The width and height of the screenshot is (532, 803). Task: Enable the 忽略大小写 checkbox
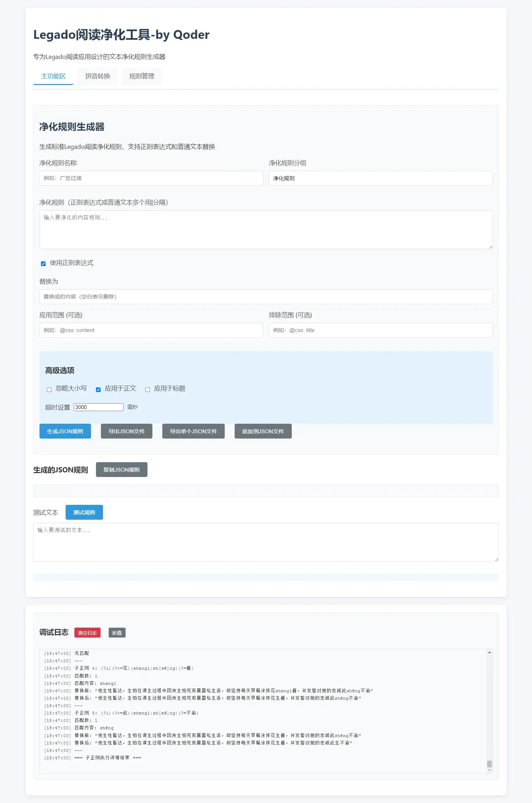coord(49,390)
